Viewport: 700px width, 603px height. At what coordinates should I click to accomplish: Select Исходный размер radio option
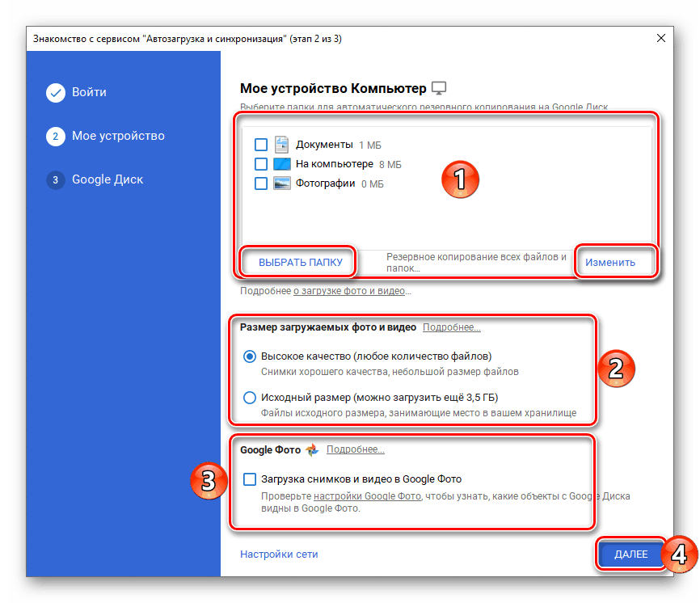250,397
